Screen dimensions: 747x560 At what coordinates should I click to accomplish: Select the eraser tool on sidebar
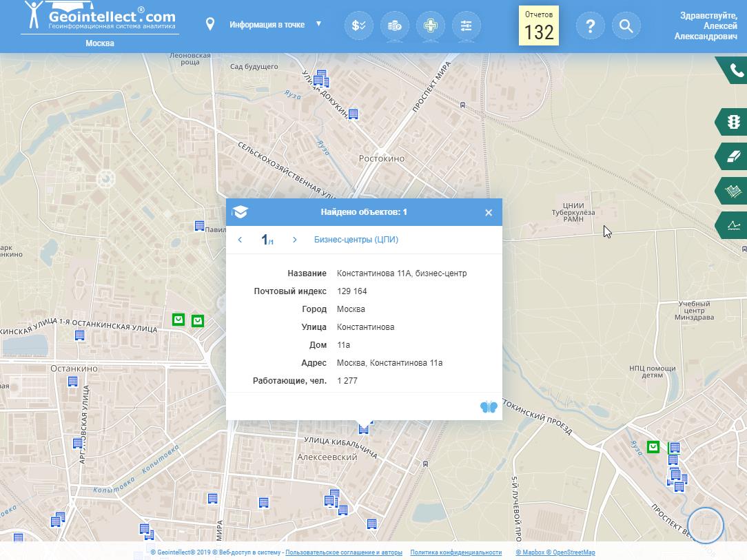[x=733, y=156]
